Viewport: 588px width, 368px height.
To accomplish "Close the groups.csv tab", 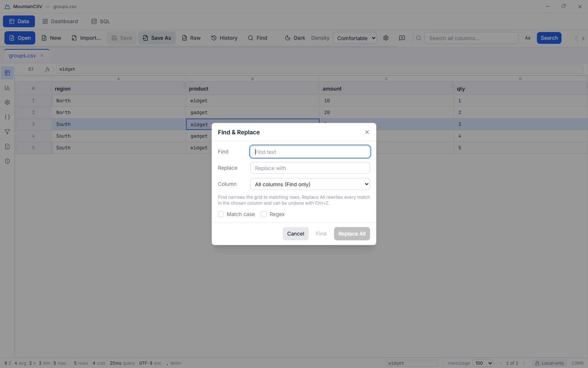I will [x=42, y=56].
